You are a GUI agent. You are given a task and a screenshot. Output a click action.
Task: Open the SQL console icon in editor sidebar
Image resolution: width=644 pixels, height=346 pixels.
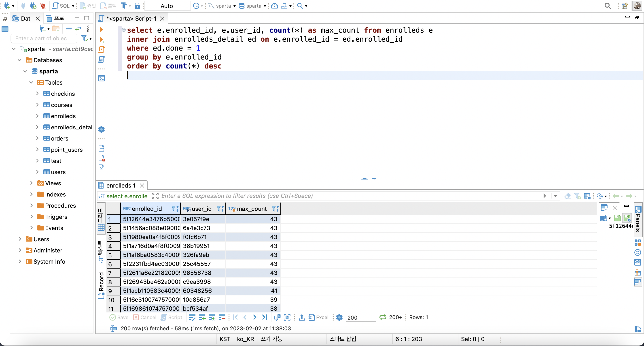coord(102,79)
